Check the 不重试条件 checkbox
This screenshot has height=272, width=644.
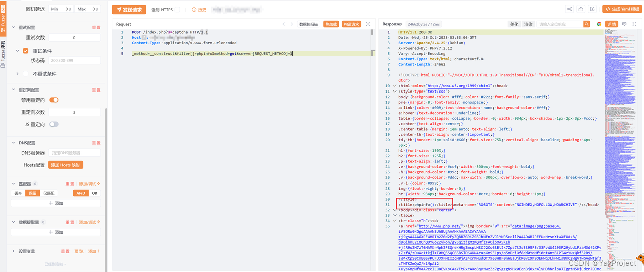coord(25,74)
